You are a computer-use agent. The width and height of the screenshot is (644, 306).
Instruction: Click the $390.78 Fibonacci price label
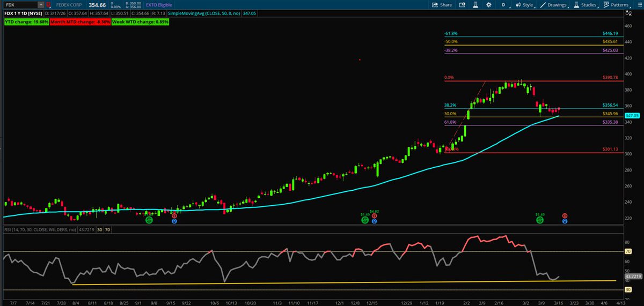(x=611, y=78)
